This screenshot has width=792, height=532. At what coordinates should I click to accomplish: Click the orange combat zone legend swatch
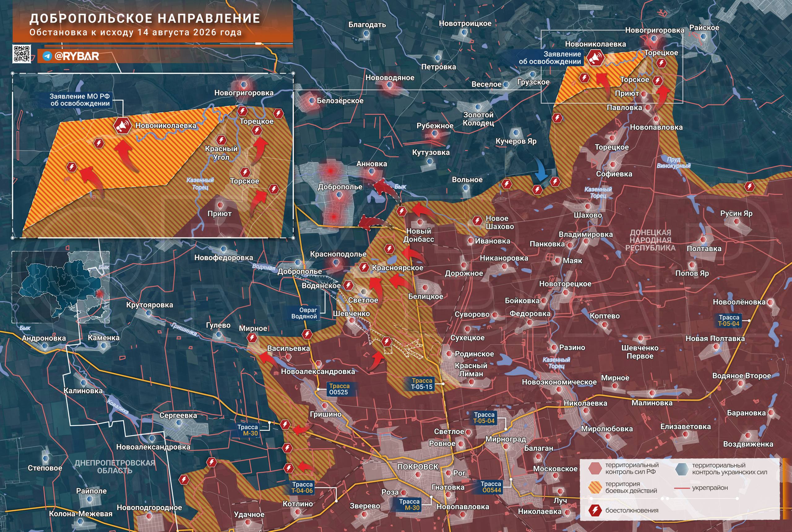(595, 487)
